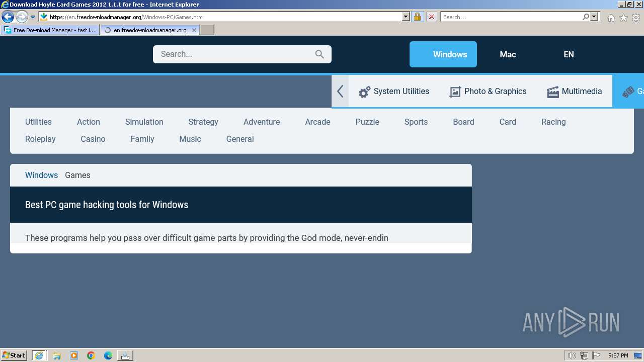Click the left chevron category scroller

(340, 92)
